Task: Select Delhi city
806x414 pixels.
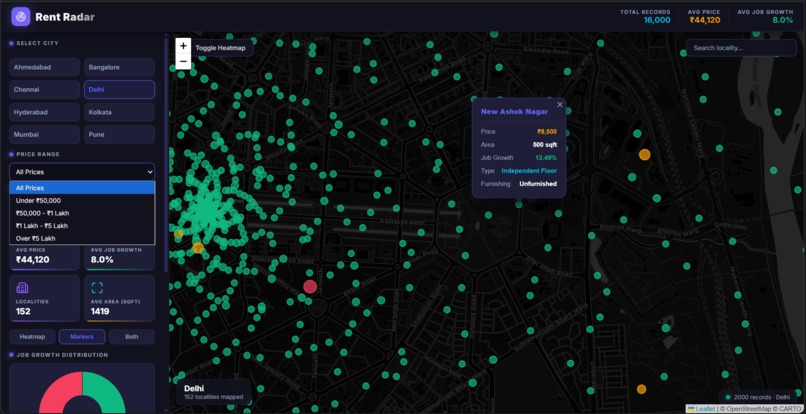Action: [119, 89]
